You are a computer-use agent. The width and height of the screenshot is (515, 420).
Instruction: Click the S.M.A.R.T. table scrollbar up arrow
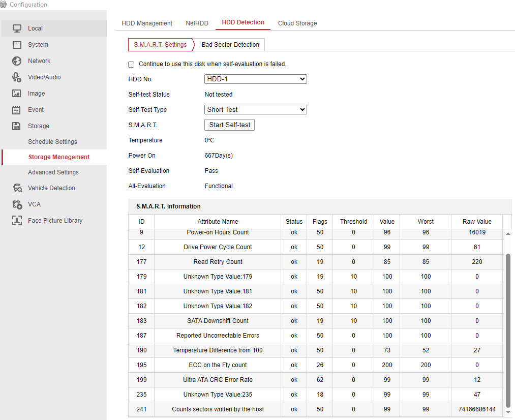point(507,233)
